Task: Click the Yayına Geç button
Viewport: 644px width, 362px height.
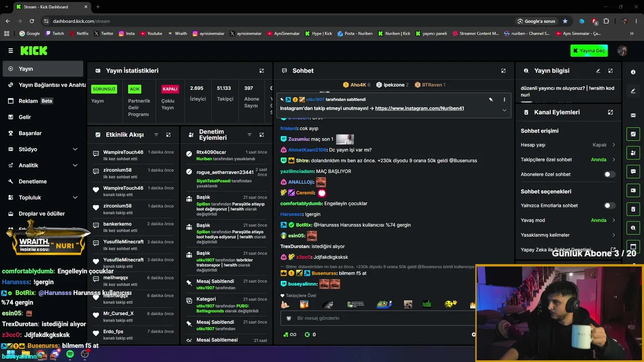Action: [589, 51]
